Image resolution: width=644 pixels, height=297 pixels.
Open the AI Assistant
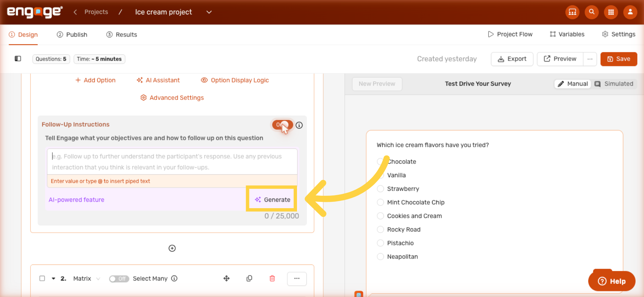tap(158, 80)
